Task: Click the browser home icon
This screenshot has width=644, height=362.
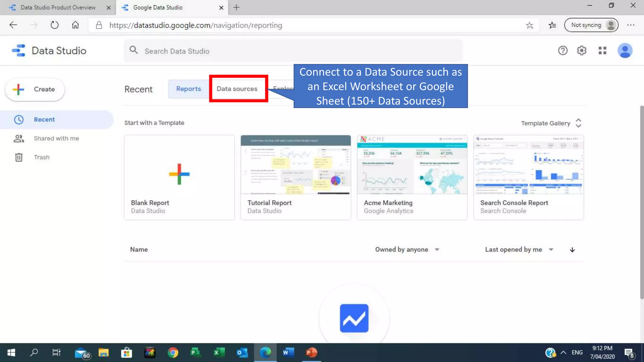Action: [x=75, y=25]
